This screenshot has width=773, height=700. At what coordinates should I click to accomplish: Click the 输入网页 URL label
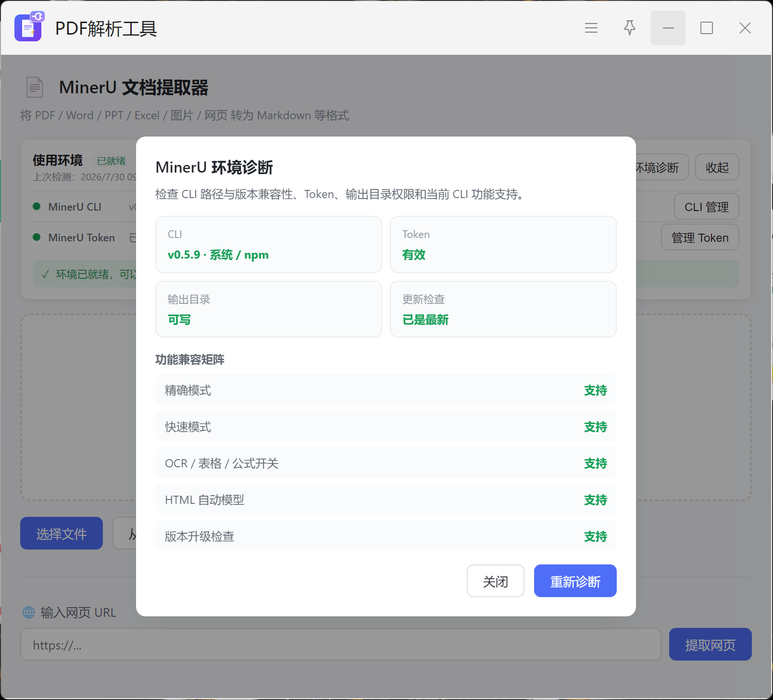click(x=78, y=612)
